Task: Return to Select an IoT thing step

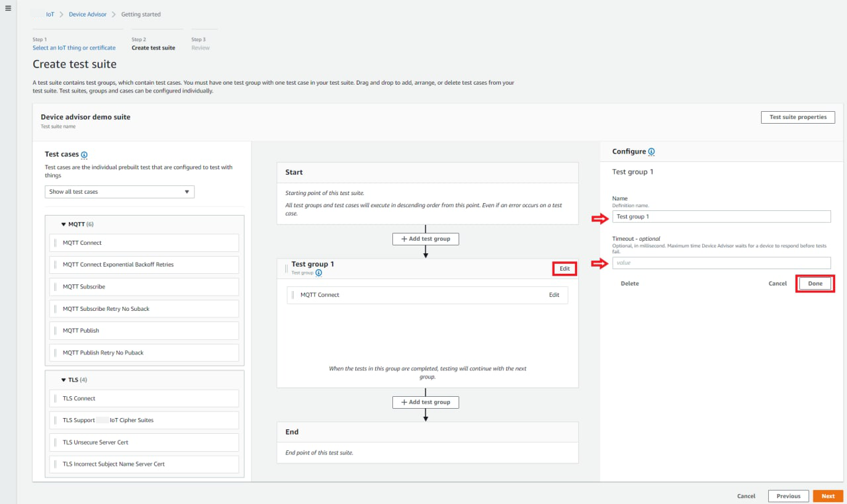Action: [73, 48]
